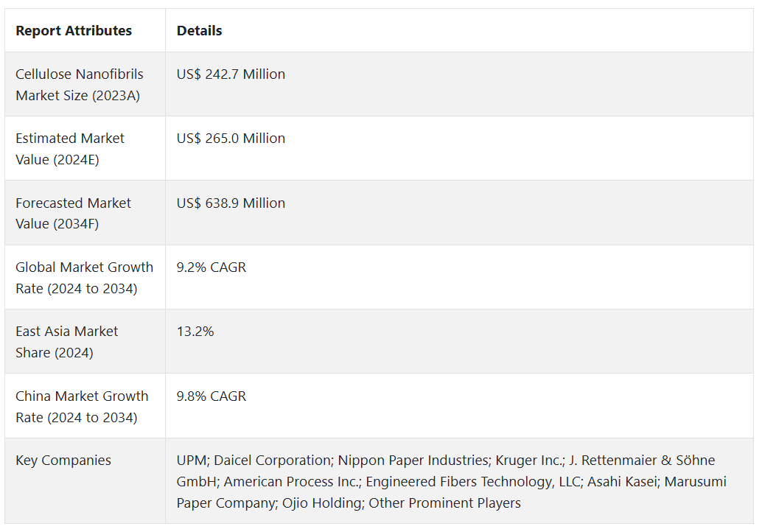Click the 9.8% CAGR value
The width and height of the screenshot is (762, 532).
click(x=212, y=396)
